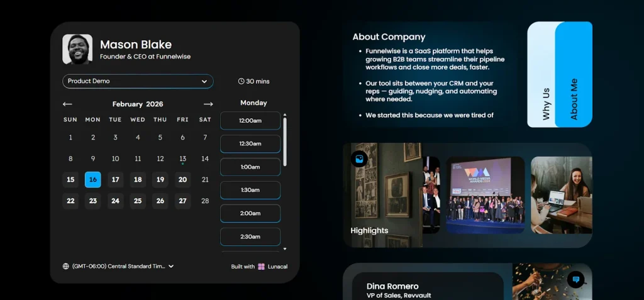Screen dimensions: 644x300
Task: Choose the 2:00am time slot
Action: pyautogui.click(x=250, y=213)
